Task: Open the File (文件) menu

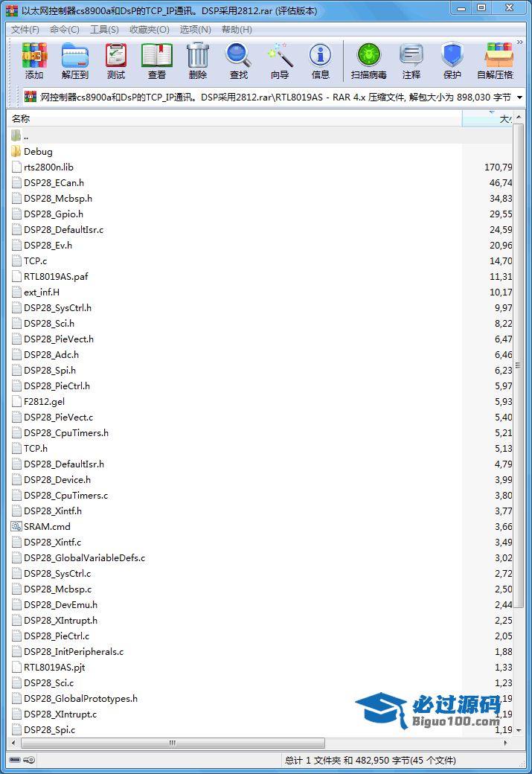Action: coord(25,30)
